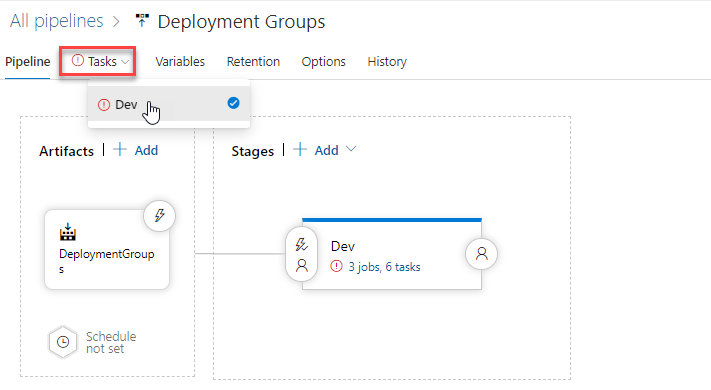Click the error icon beside Dev menu entry
The height and width of the screenshot is (390, 711).
pos(104,105)
